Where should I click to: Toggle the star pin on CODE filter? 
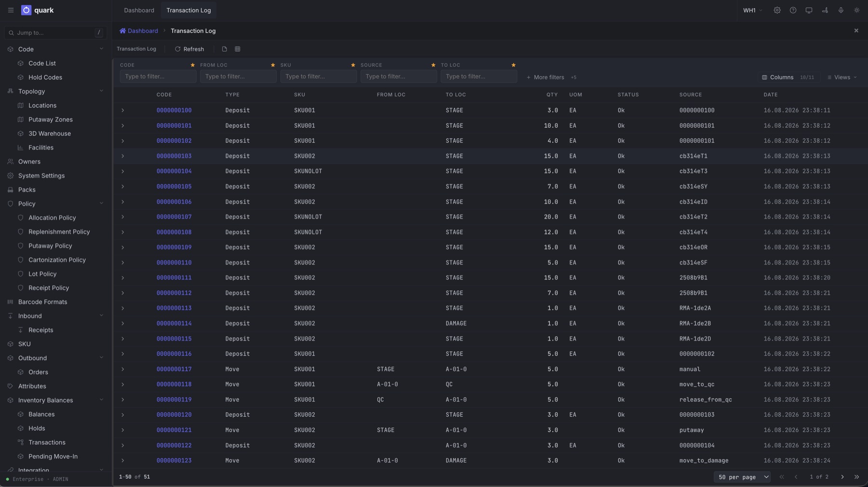click(x=192, y=65)
